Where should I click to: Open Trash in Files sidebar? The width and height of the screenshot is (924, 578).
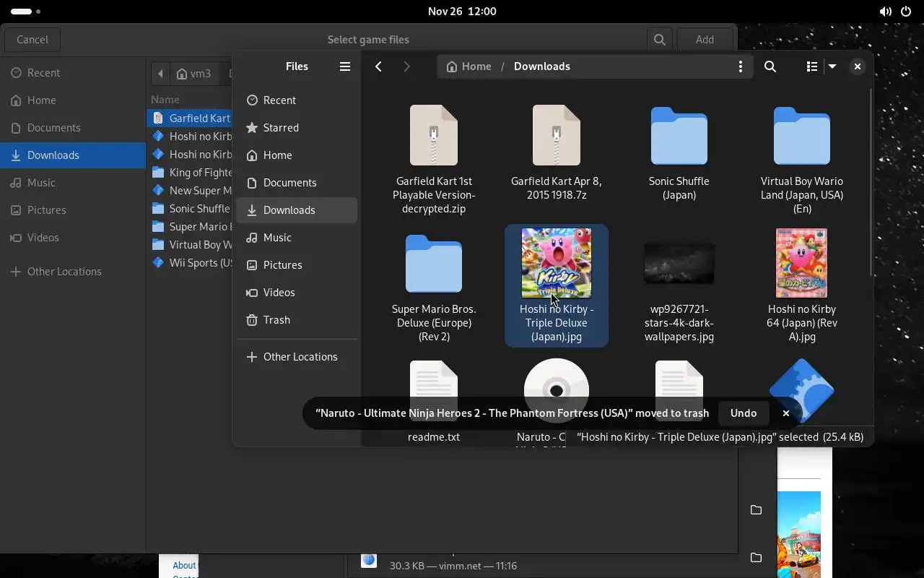click(x=297, y=320)
